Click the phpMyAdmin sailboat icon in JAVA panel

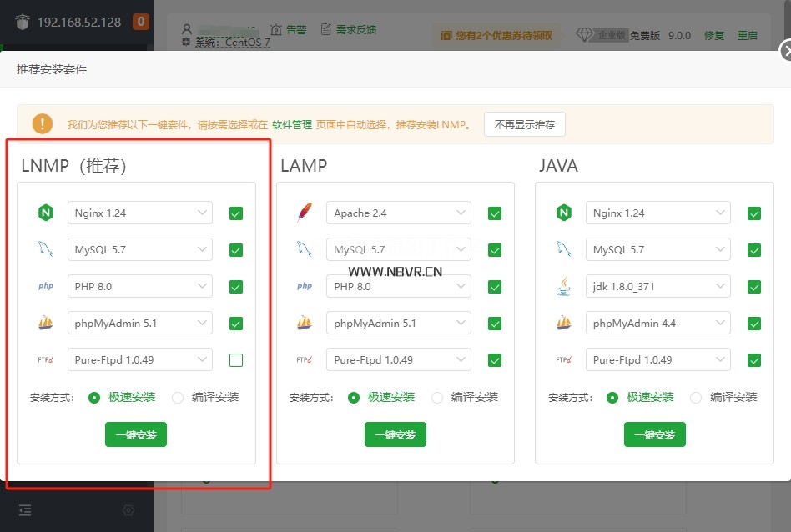point(564,324)
